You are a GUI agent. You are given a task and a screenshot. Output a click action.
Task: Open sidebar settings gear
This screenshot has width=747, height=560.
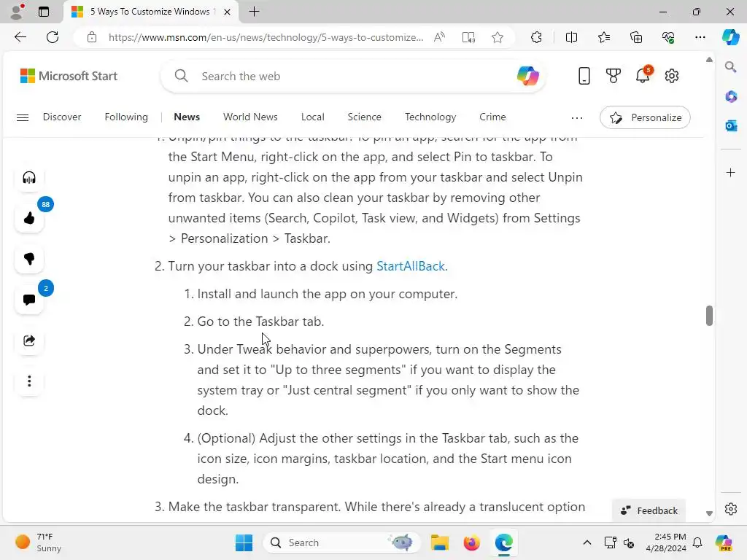730,509
